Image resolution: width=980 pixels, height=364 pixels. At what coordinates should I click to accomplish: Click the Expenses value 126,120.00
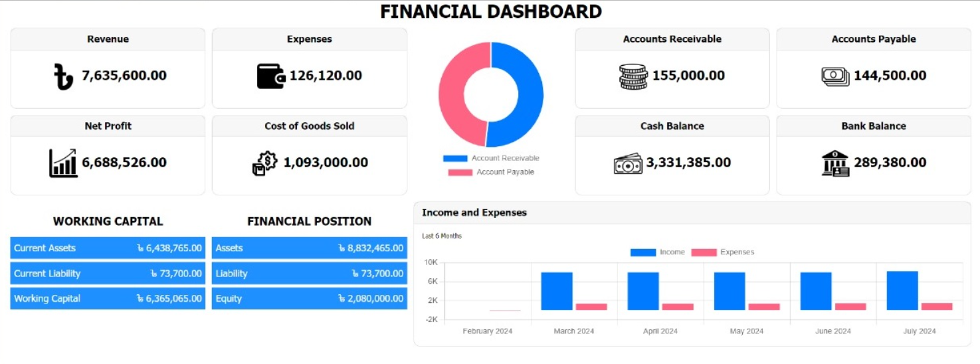(326, 76)
